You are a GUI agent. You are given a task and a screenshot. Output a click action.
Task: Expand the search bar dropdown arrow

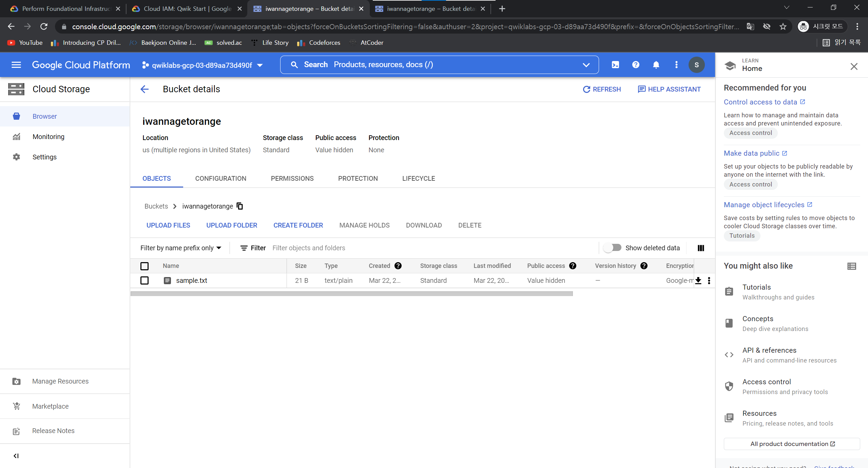pos(586,65)
